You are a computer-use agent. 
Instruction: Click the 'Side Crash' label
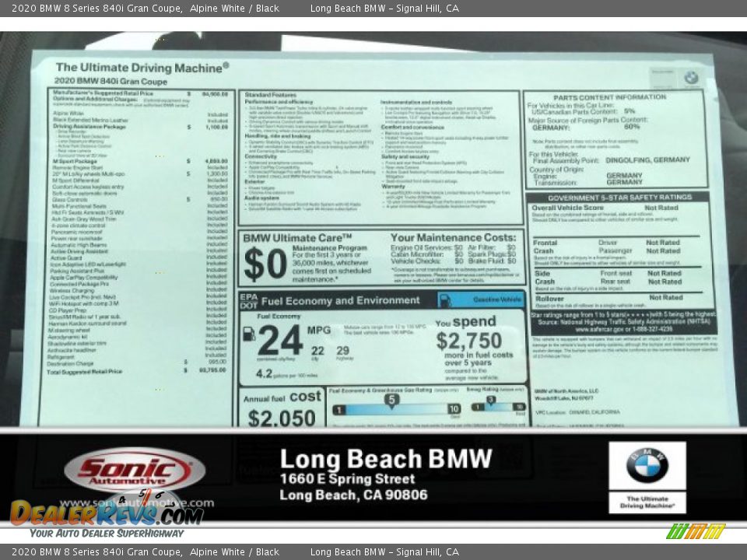pos(545,278)
